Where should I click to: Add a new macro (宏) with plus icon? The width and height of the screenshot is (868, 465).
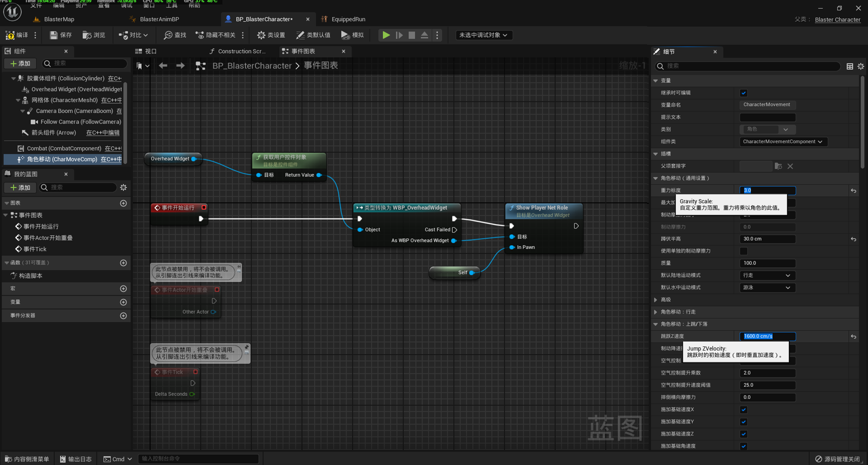[124, 289]
